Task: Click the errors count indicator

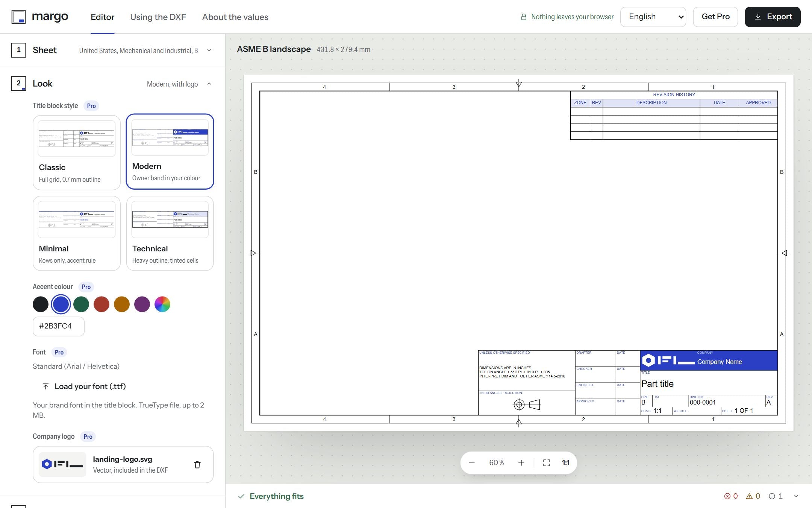Action: [x=731, y=496]
